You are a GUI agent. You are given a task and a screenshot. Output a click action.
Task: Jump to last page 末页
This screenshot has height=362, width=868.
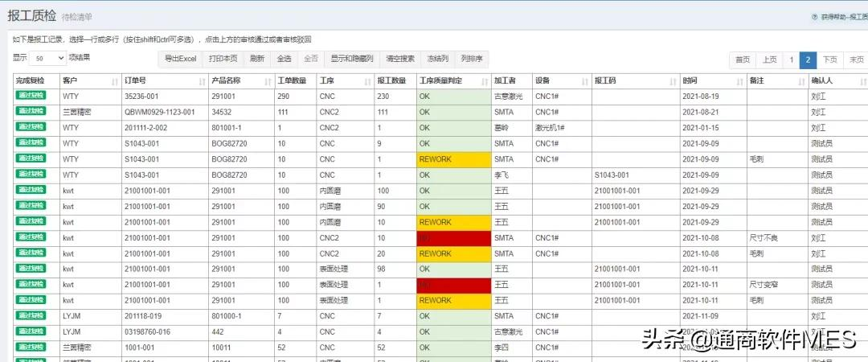856,60
